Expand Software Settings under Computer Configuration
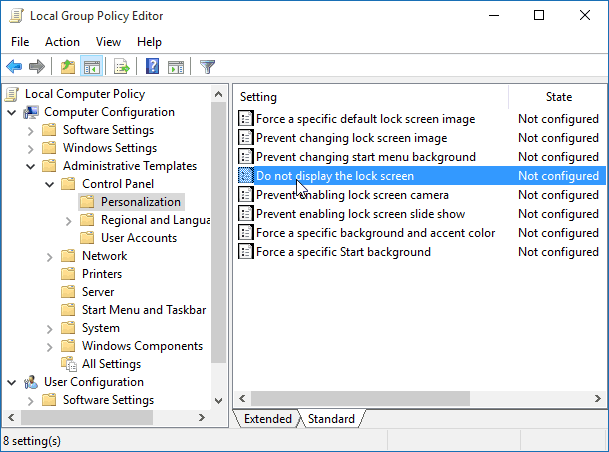This screenshot has width=609, height=452. coord(31,130)
